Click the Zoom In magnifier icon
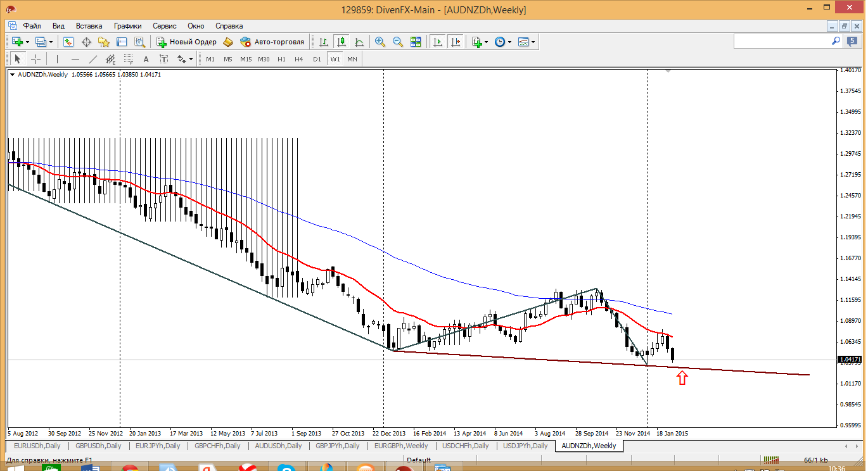This screenshot has width=868, height=471. (380, 42)
